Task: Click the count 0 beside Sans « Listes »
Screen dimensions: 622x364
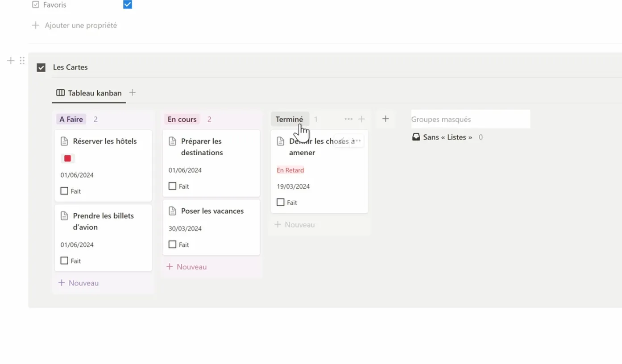Action: click(x=481, y=137)
